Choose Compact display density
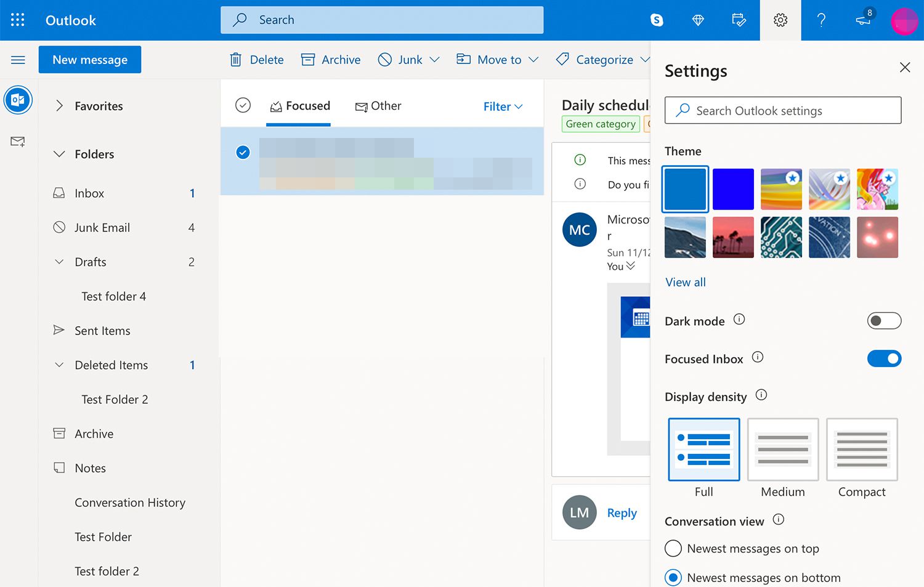 pos(862,450)
